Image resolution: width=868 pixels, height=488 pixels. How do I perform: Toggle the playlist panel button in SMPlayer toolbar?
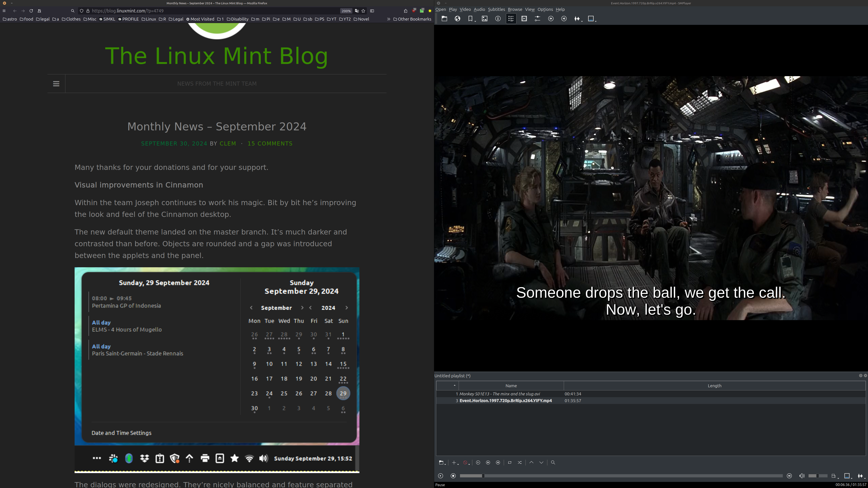[x=511, y=19]
